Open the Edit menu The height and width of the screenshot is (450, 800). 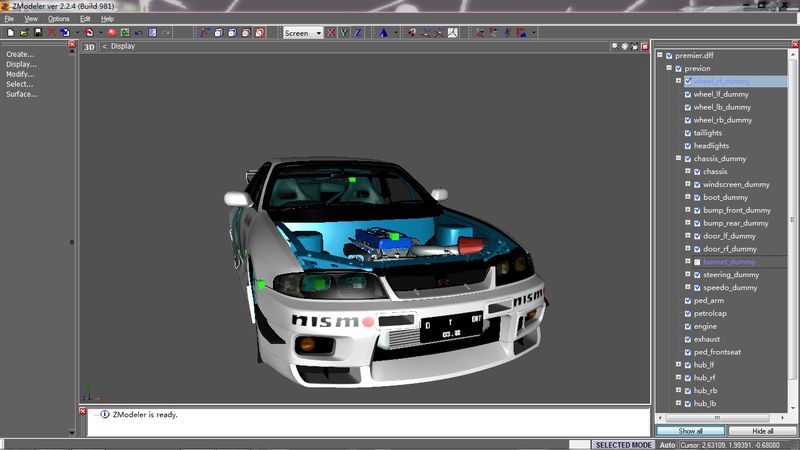85,19
